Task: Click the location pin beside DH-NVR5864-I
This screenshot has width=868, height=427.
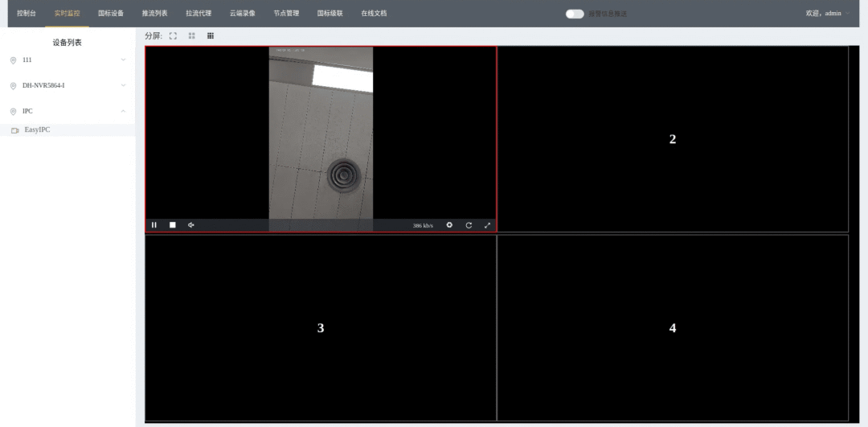Action: point(14,86)
